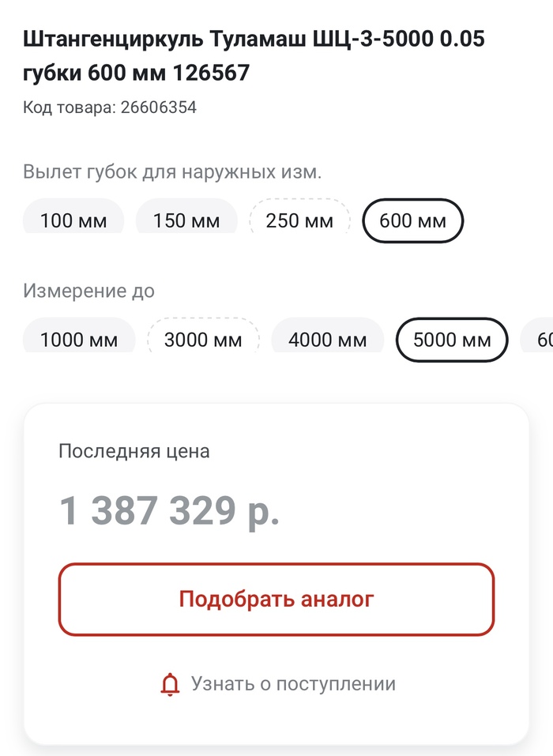Click the selected 600 мм jaw chip
This screenshot has width=553, height=756.
click(x=412, y=220)
